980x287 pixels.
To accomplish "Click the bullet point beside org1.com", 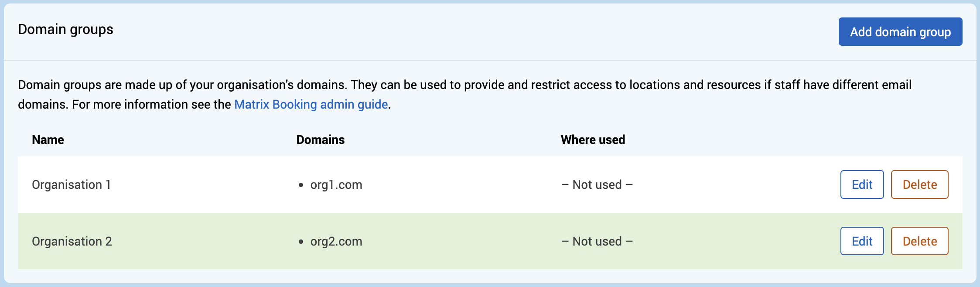I will (x=301, y=185).
